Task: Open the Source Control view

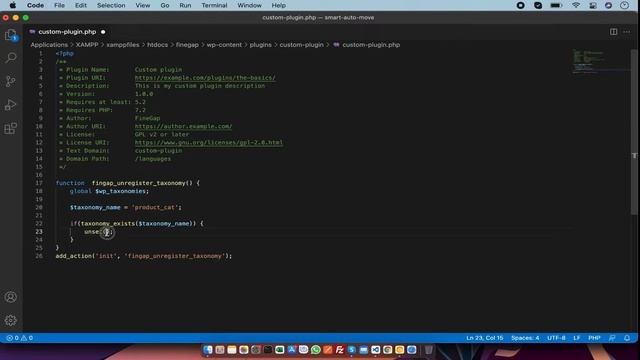Action: 11,81
